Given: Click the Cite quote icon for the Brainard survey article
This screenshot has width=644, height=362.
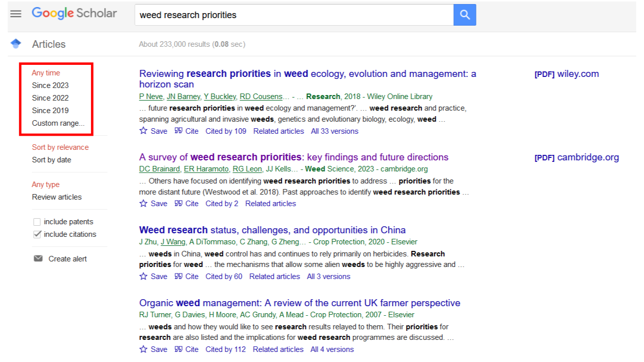Looking at the screenshot, I should click(x=179, y=204).
